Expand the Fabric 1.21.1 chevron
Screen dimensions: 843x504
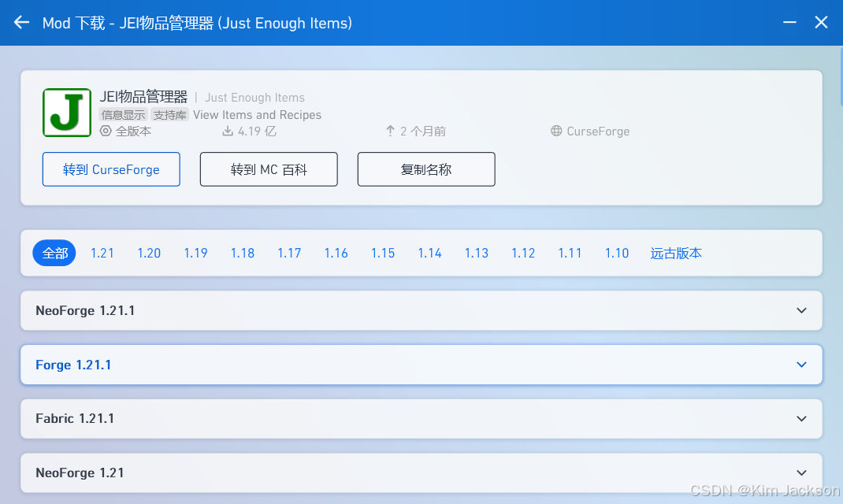point(801,419)
